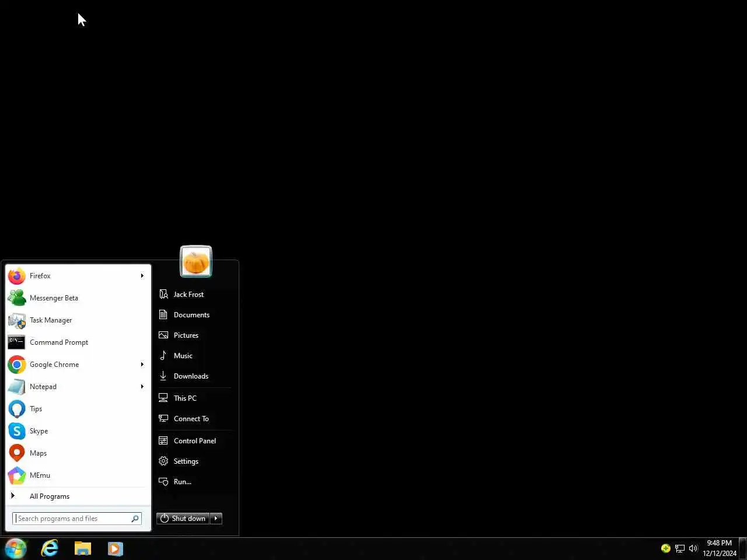Open File Explorer from the taskbar
The image size is (747, 560).
click(x=83, y=548)
